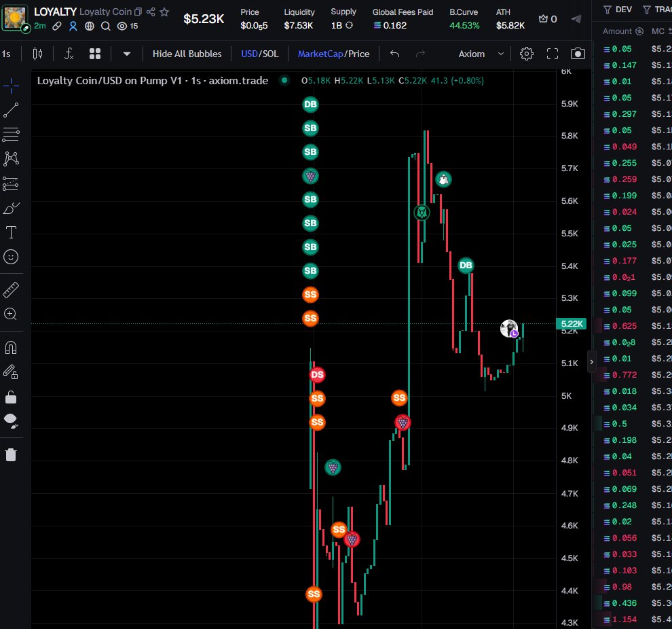Open the token website globe icon
This screenshot has height=629, width=672.
[89, 26]
